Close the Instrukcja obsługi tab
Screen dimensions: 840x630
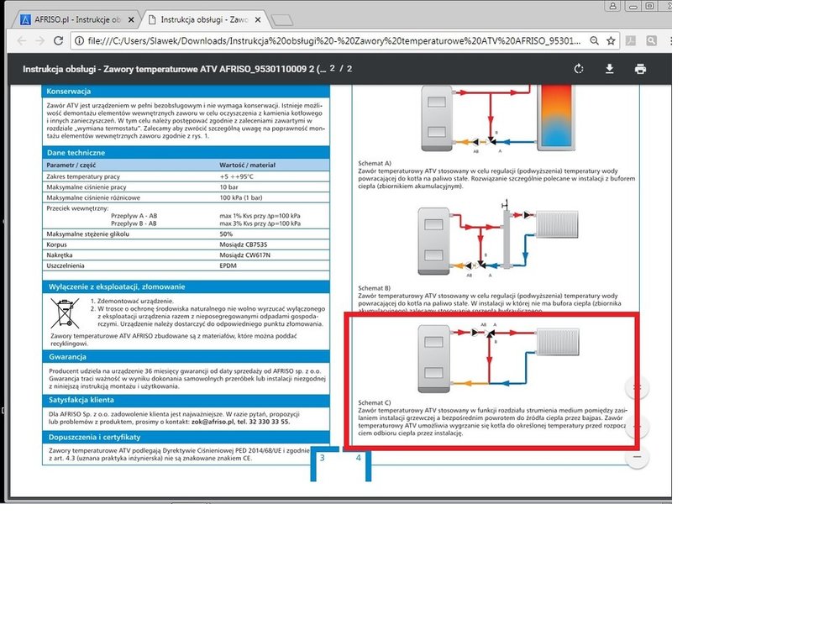coord(262,18)
